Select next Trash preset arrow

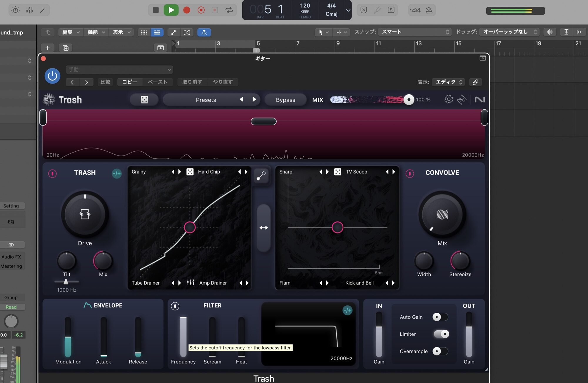pyautogui.click(x=254, y=99)
